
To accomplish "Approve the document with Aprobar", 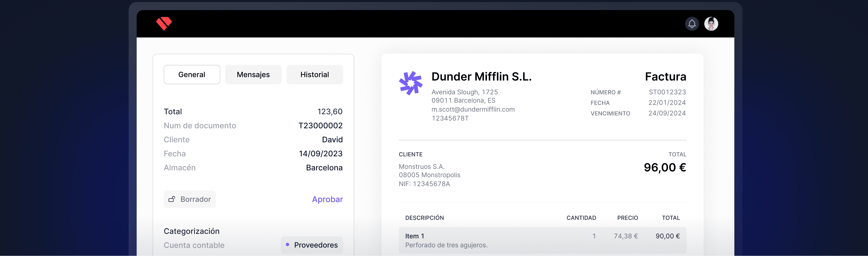I will point(327,199).
